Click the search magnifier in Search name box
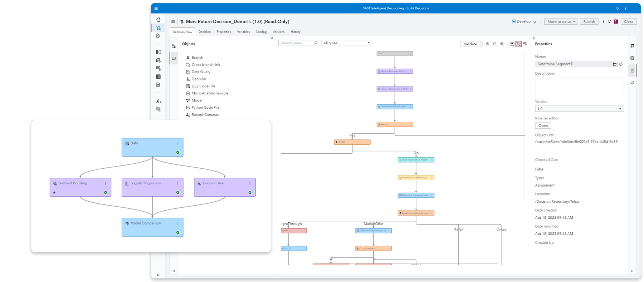Screen dimensions: 644x282 point(316,43)
